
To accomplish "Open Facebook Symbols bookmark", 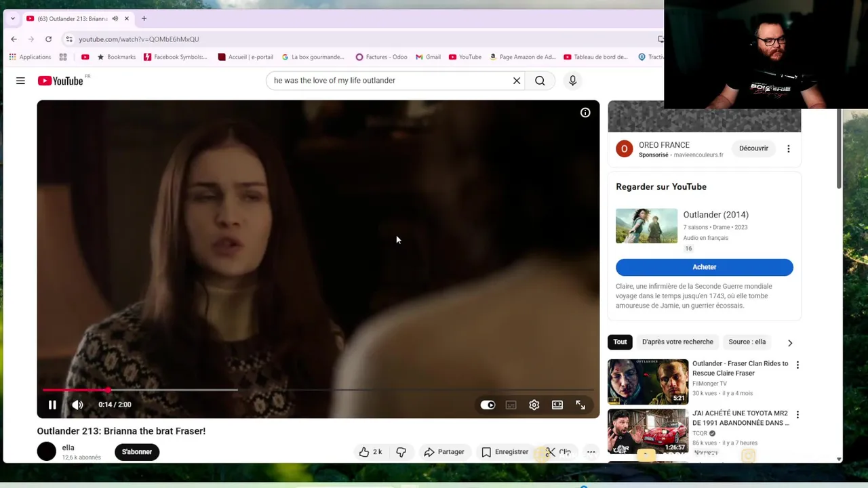I will (x=176, y=57).
